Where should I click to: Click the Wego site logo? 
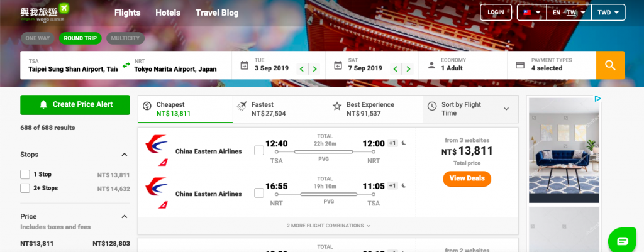45,13
